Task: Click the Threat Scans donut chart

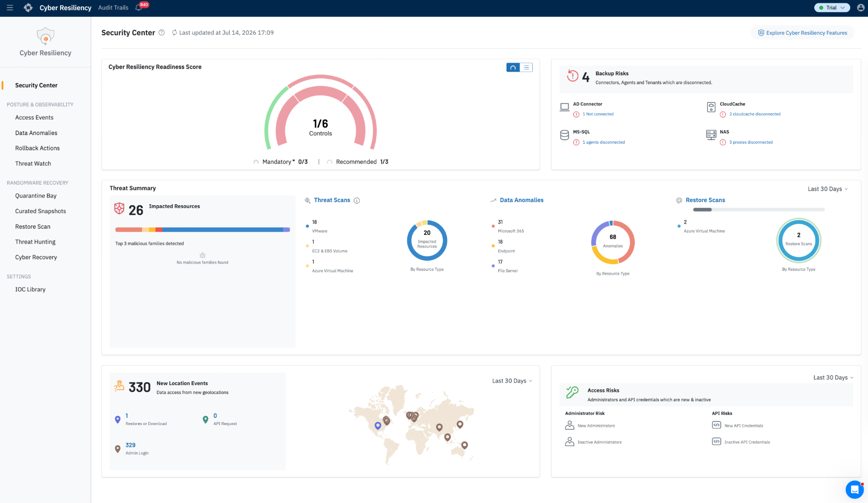Action: pyautogui.click(x=427, y=240)
